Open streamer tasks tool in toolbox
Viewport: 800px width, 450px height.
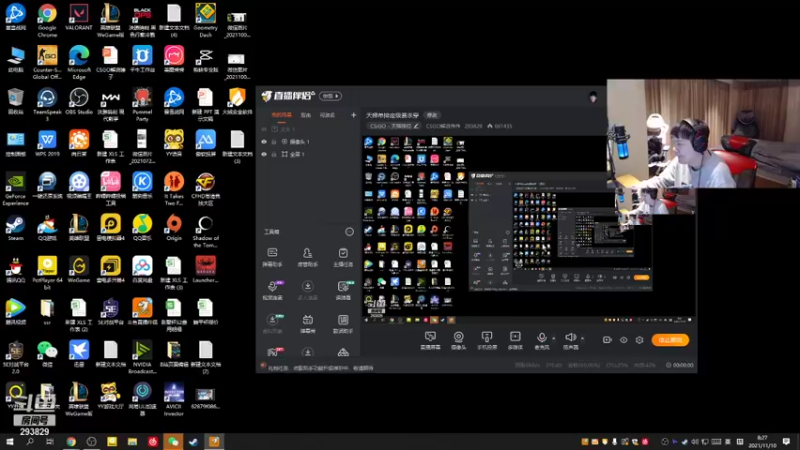pos(343,258)
